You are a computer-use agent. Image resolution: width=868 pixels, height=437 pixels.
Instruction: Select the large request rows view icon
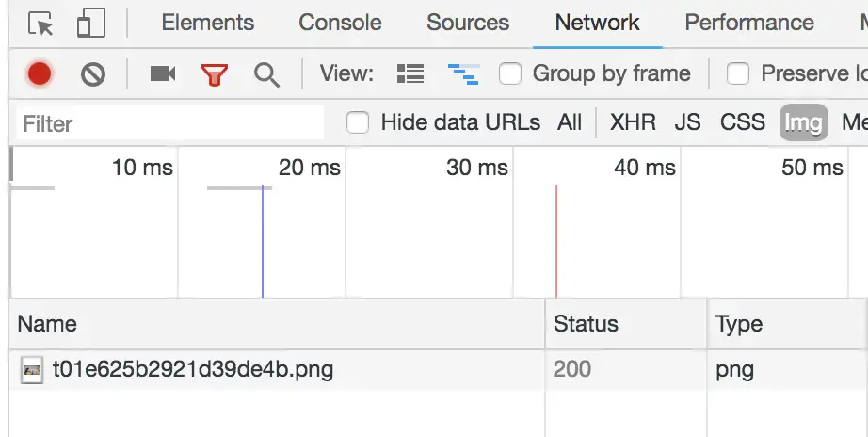coord(410,73)
